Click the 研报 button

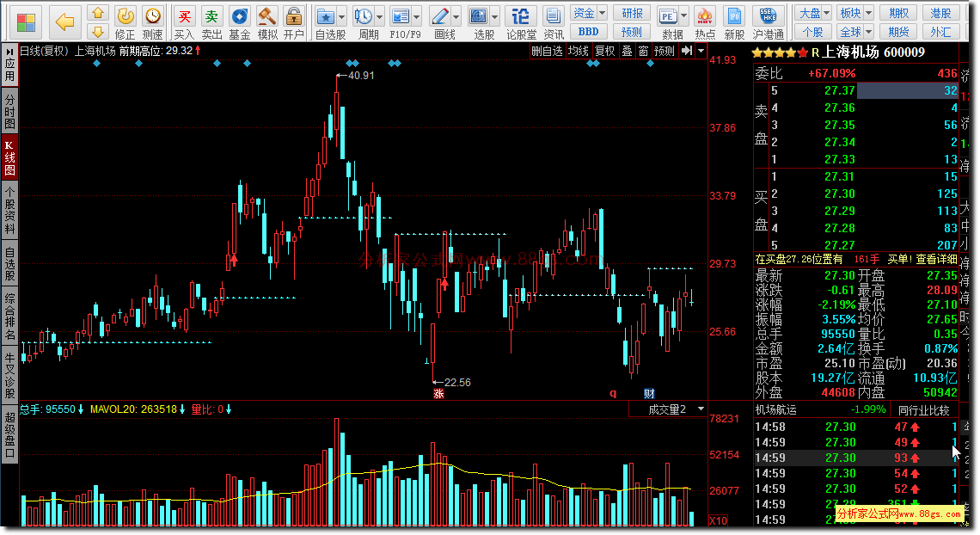click(x=632, y=13)
